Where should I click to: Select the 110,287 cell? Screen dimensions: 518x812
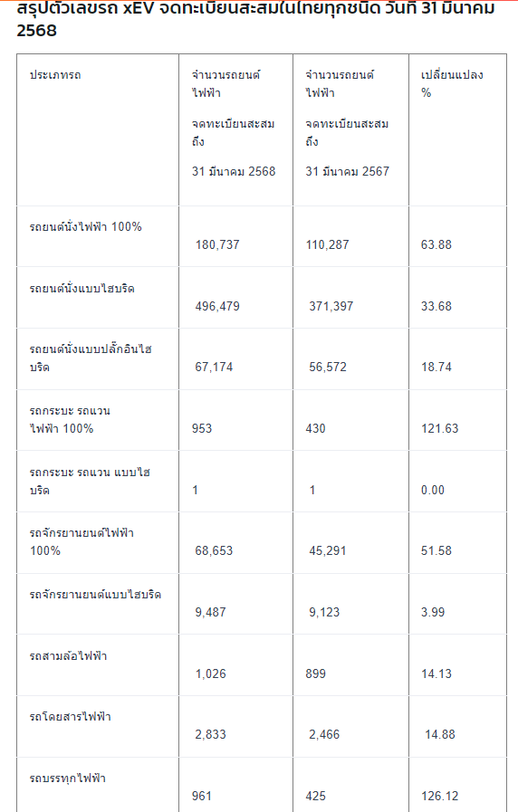coord(328,244)
